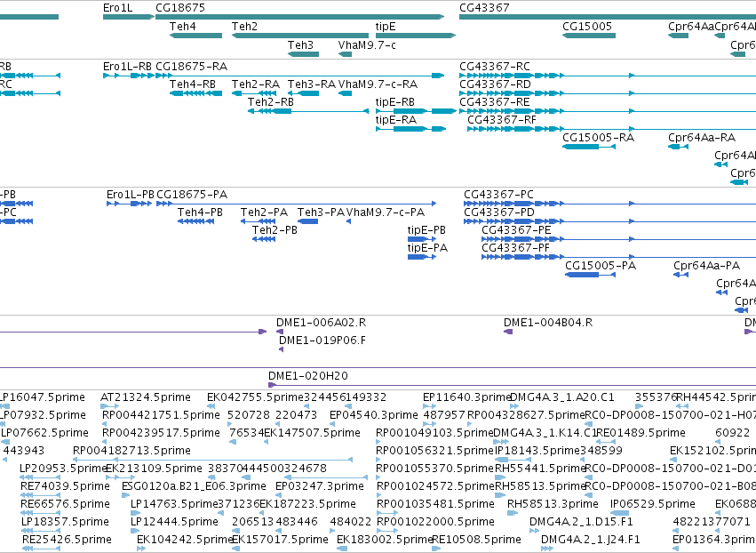Select the CG43367-PE protein label
The image size is (756, 553).
click(516, 230)
